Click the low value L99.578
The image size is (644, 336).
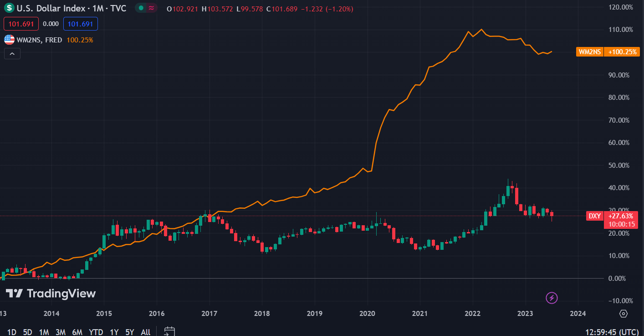pyautogui.click(x=249, y=9)
